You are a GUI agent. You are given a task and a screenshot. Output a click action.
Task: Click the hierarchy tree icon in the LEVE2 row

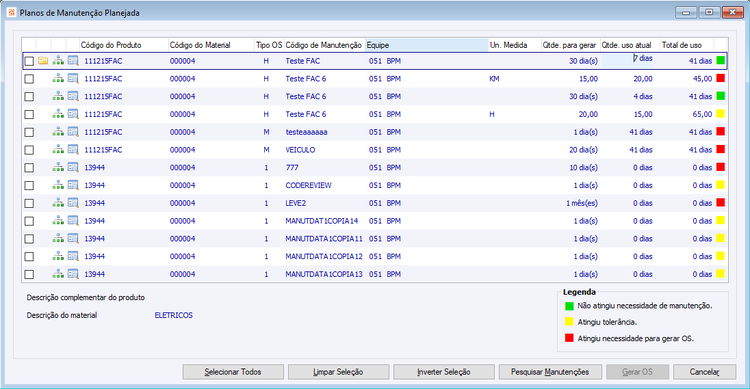point(58,202)
